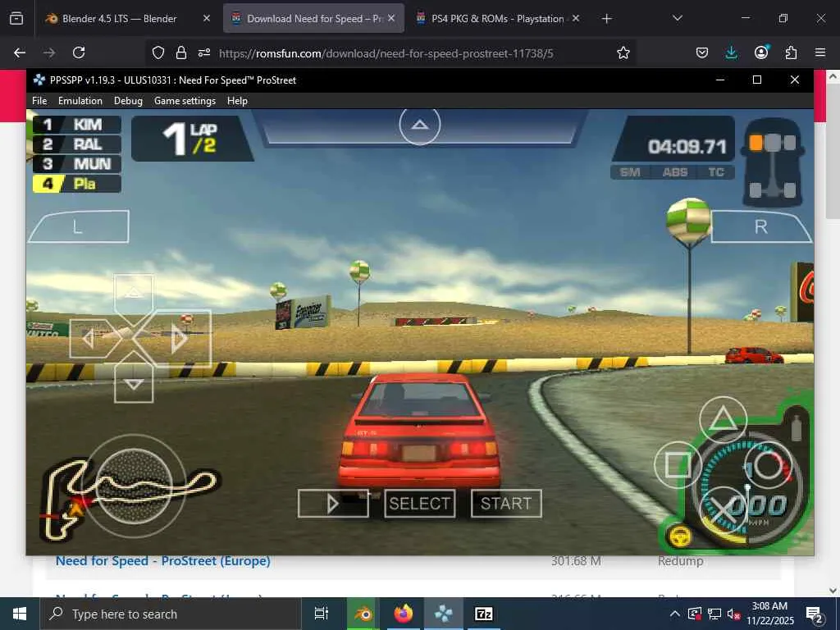Open the Firefox account icon
This screenshot has width=840, height=630.
pyautogui.click(x=761, y=52)
